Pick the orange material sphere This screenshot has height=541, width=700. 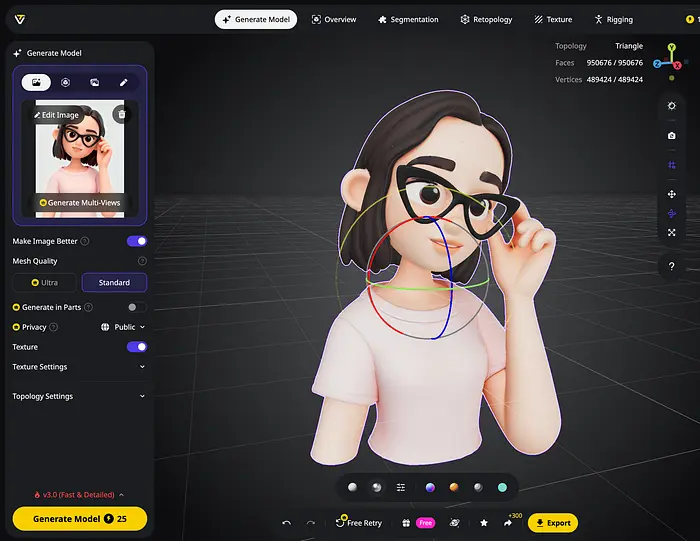pyautogui.click(x=454, y=487)
